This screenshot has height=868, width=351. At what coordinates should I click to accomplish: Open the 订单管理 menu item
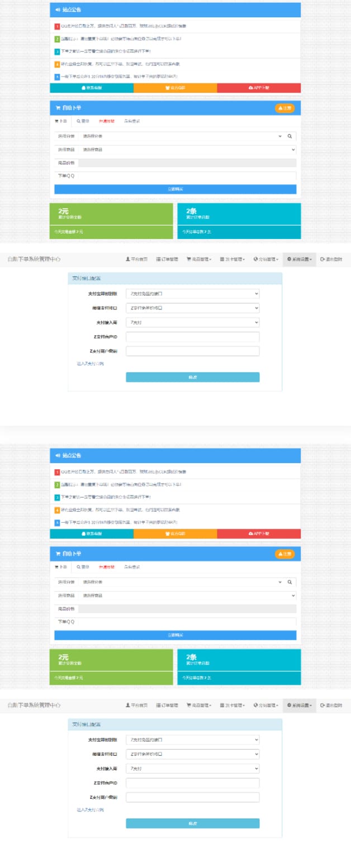coord(167,259)
